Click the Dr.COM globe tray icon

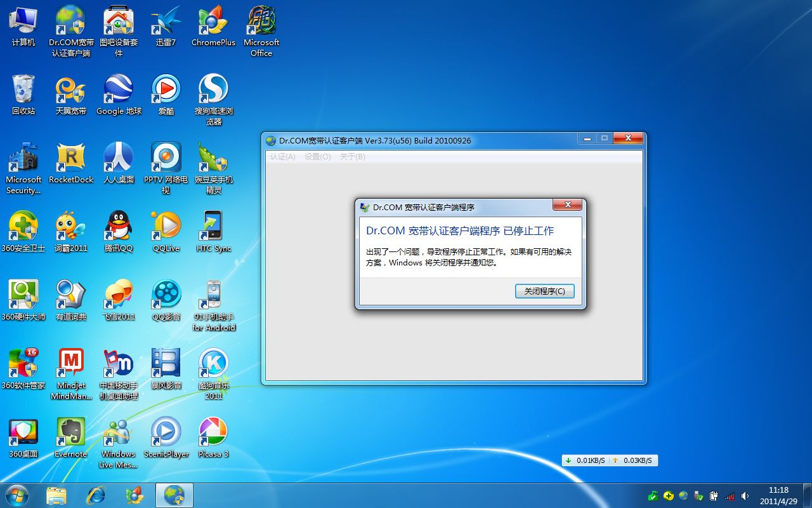tap(683, 495)
